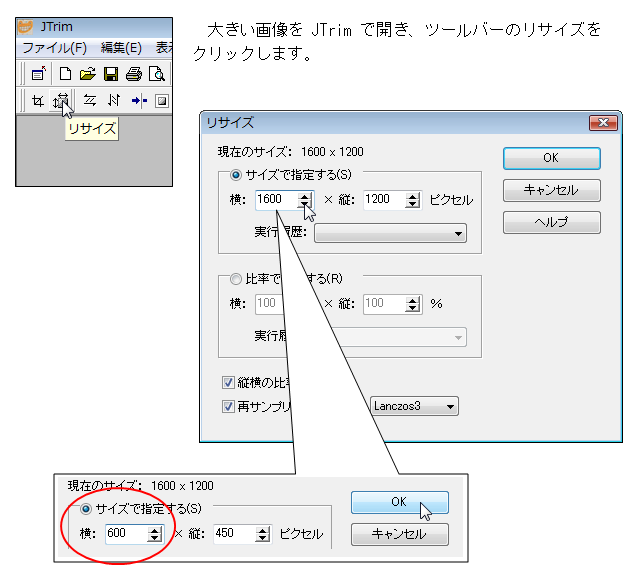Click 現在のサイズ text in enlarged callout
The image size is (639, 579).
(140, 486)
